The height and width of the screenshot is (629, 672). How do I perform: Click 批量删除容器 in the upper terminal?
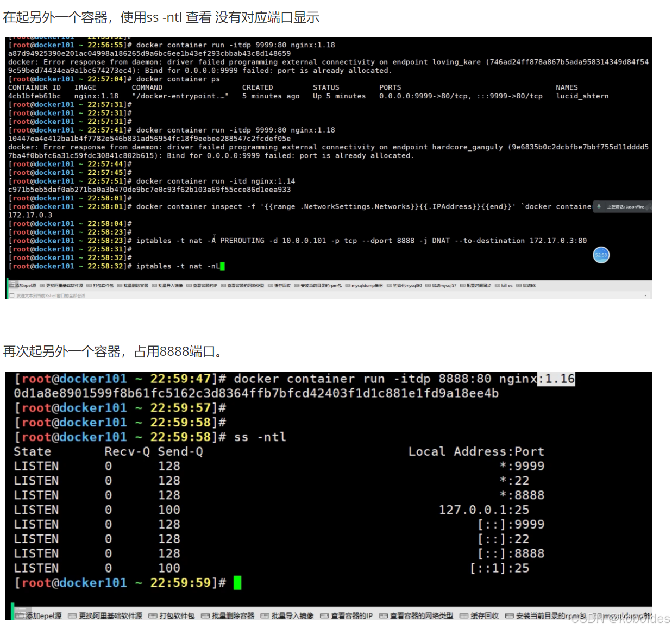[133, 285]
